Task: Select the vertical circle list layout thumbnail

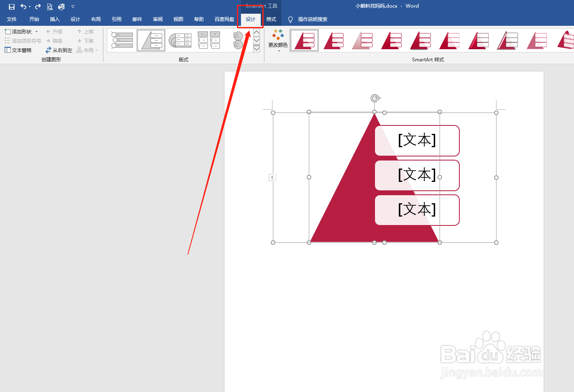Action: [x=122, y=40]
